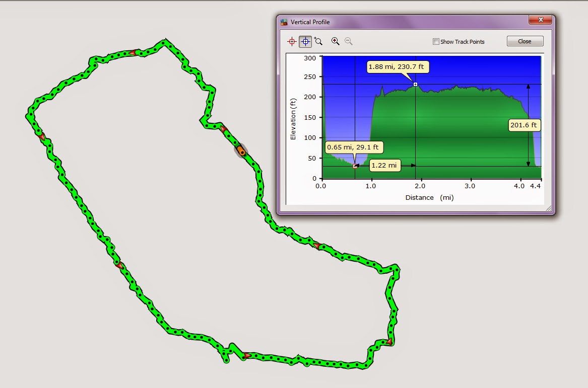The image size is (588, 388).
Task: Select the blue crosshair marker tool
Action: point(305,42)
